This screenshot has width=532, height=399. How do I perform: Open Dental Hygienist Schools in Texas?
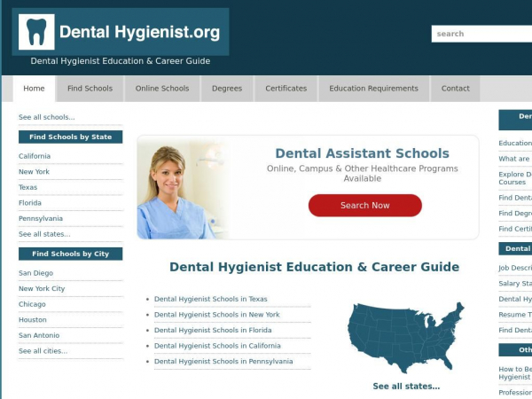pos(211,299)
